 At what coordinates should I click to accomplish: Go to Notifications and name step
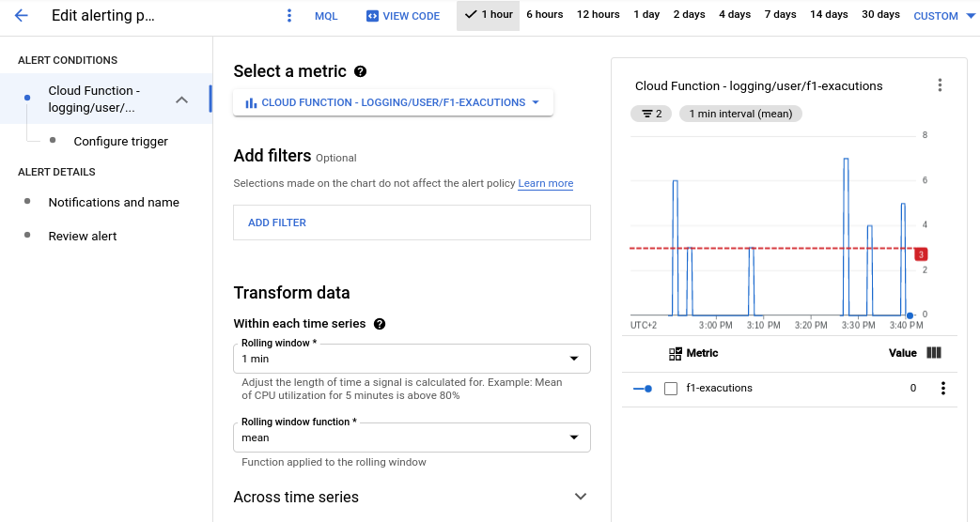114,202
